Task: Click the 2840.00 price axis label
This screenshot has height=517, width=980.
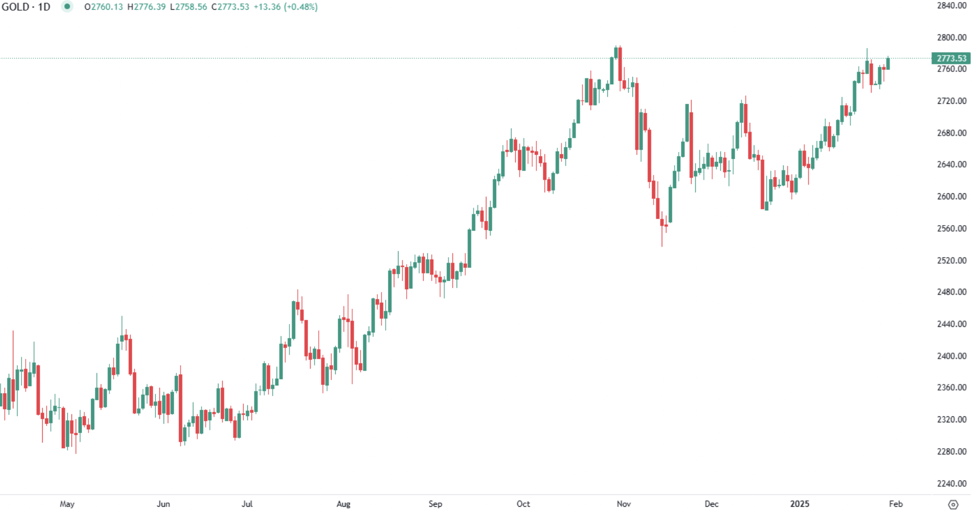Action: (951, 6)
